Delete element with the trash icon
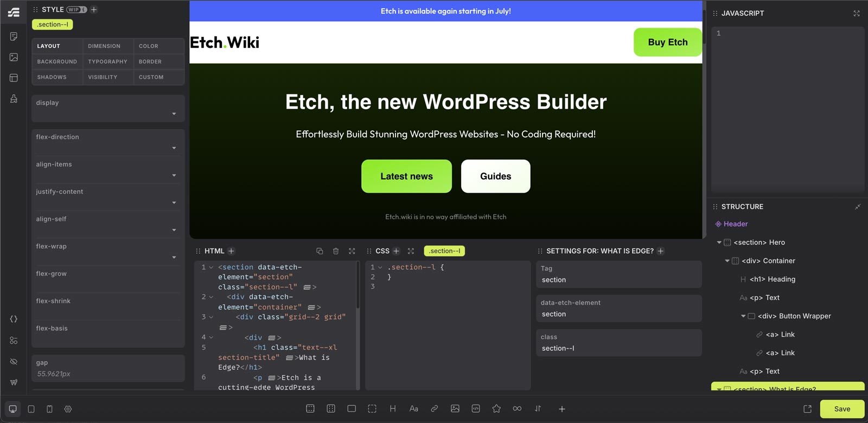This screenshot has height=423, width=868. (336, 251)
